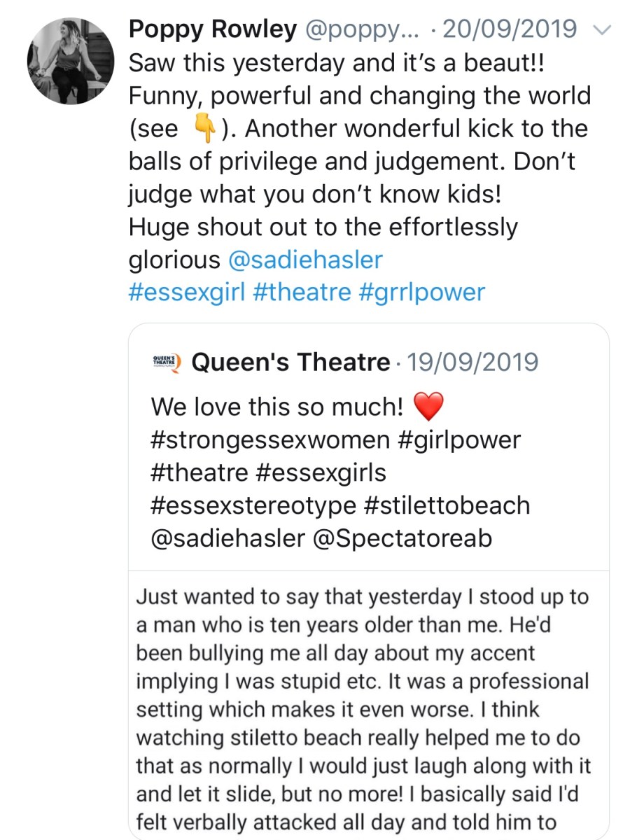Open the #grrlpower hashtag

[x=421, y=292]
